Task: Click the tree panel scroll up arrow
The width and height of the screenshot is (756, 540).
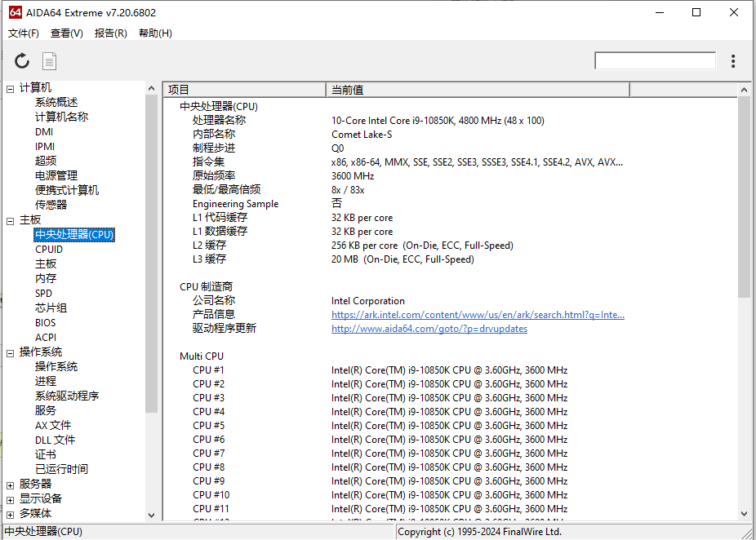Action: click(151, 88)
